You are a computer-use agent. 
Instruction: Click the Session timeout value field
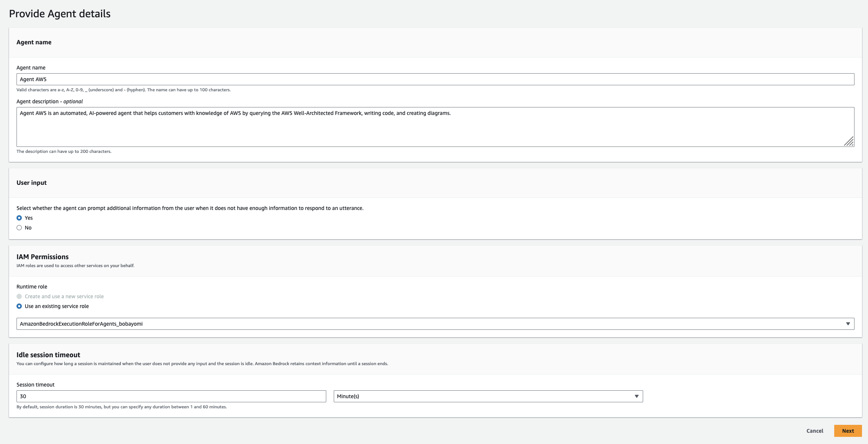tap(171, 396)
